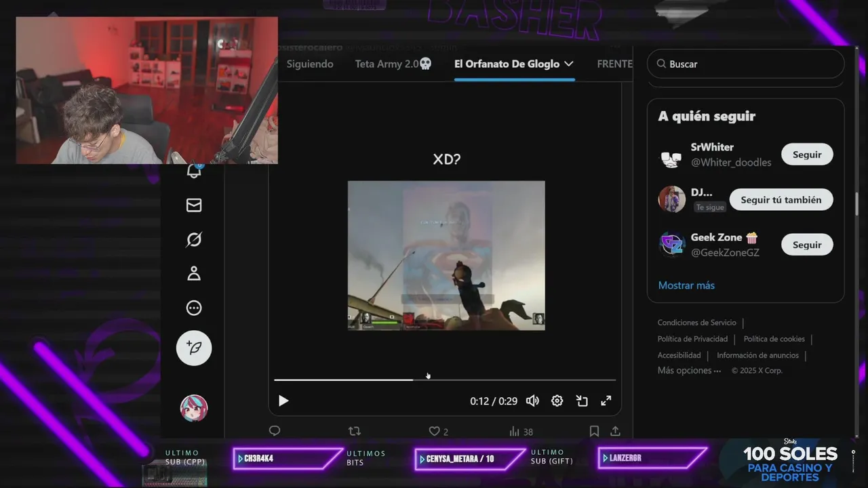Click the A quién seguir heading
Viewport: 868px width, 488px height.
coord(707,116)
